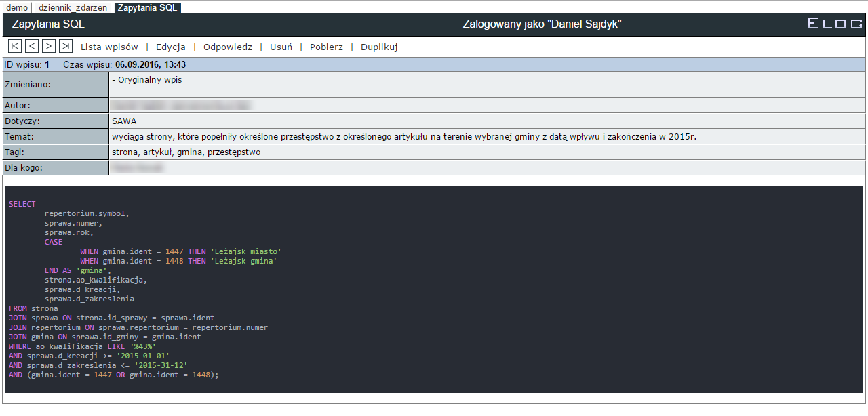Jump to the last entry navigation icon
868x416 pixels.
66,46
